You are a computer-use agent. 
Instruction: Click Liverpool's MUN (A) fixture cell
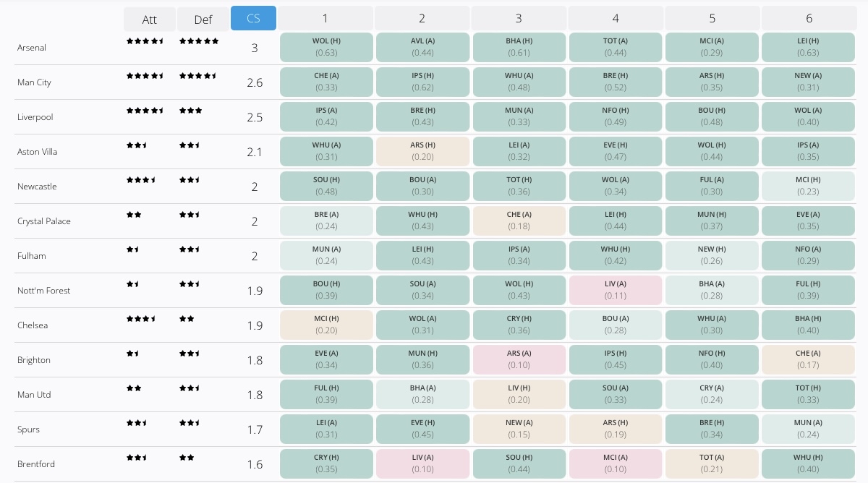point(519,116)
